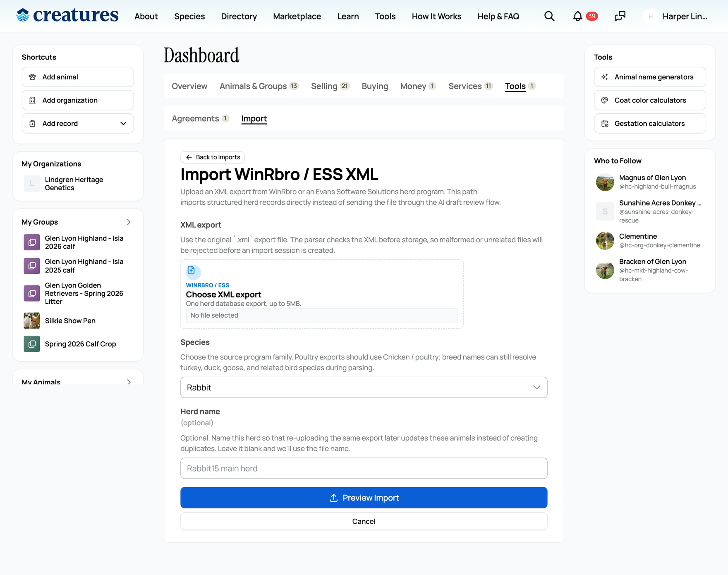Switch to Overview dashboard tab
This screenshot has height=575, width=728.
pos(189,86)
